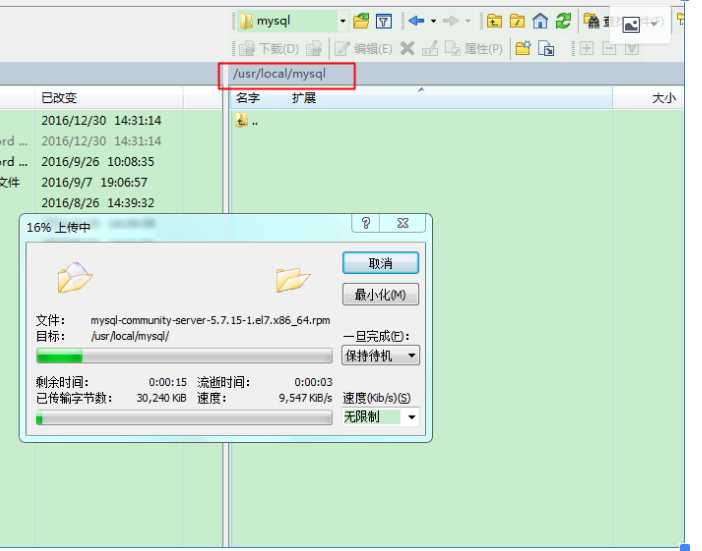This screenshot has height=551, width=702.
Task: Select row dated 2016/8/26 14:39:32
Action: tap(98, 203)
